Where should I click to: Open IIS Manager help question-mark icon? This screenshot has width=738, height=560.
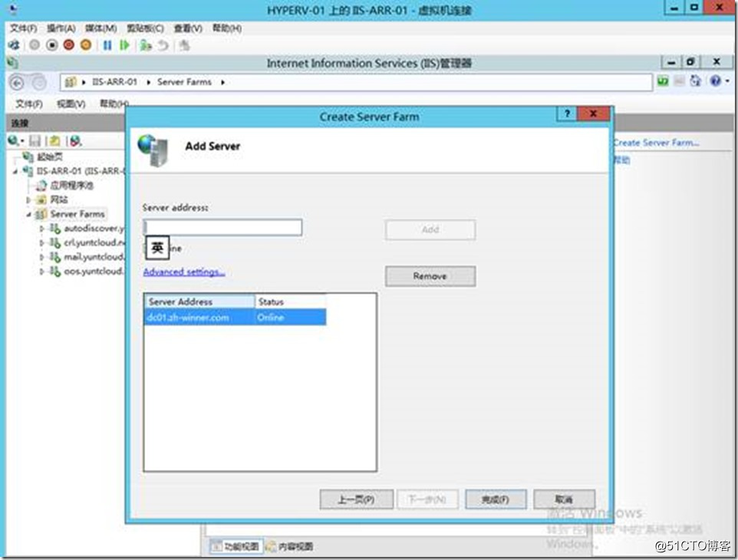coord(716,81)
